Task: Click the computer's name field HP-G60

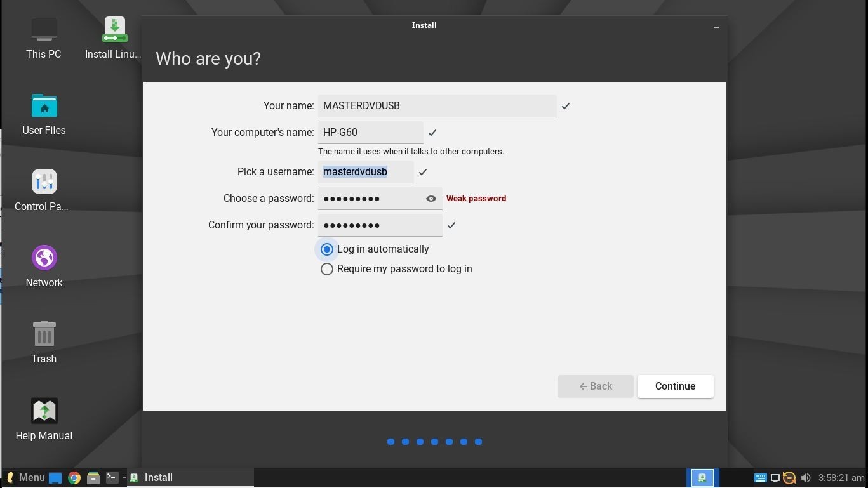Action: click(370, 133)
